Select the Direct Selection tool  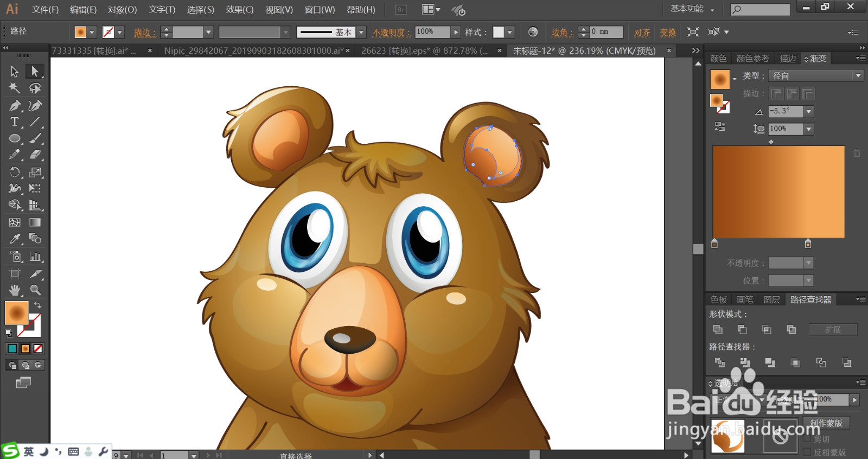(35, 72)
